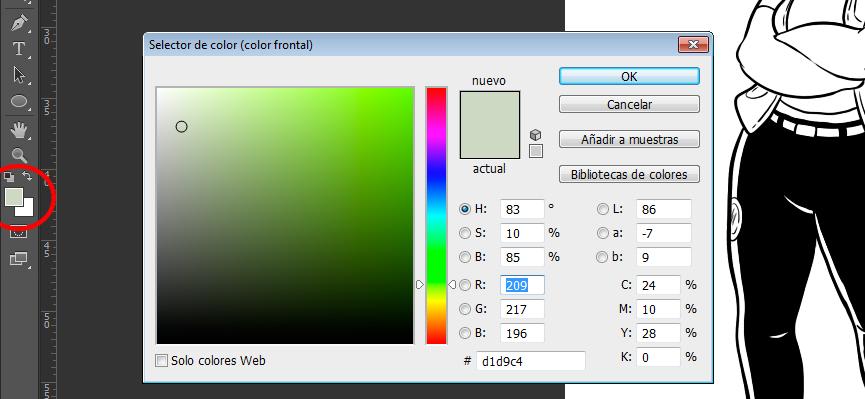Click the small web-safe swatch below cube

[x=536, y=151]
